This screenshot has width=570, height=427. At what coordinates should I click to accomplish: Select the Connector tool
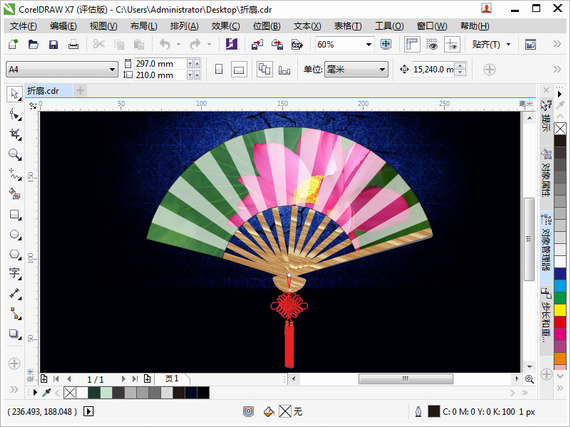click(15, 313)
